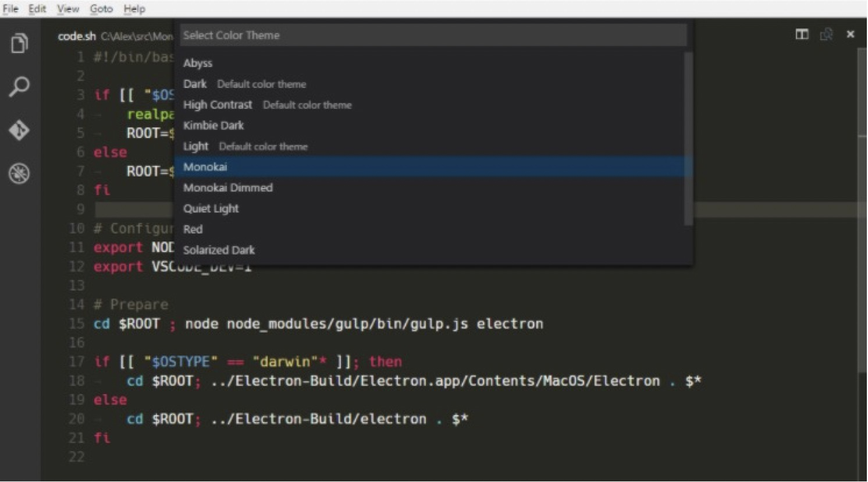This screenshot has width=868, height=482.
Task: Open the Git source control view
Action: 19,130
